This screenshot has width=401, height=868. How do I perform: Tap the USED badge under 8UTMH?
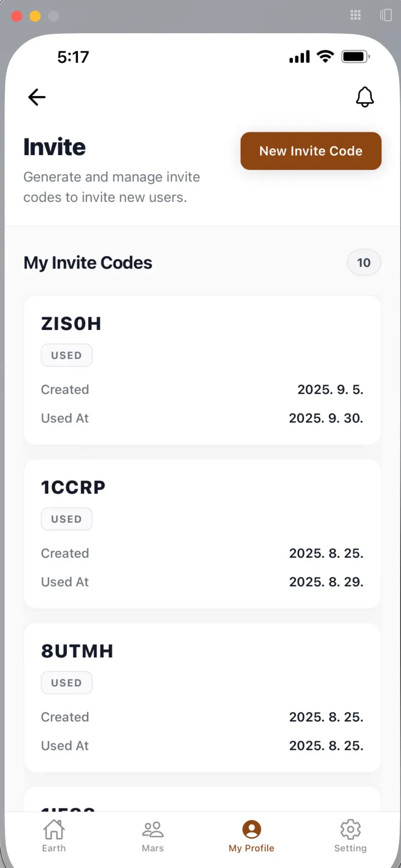click(x=67, y=683)
